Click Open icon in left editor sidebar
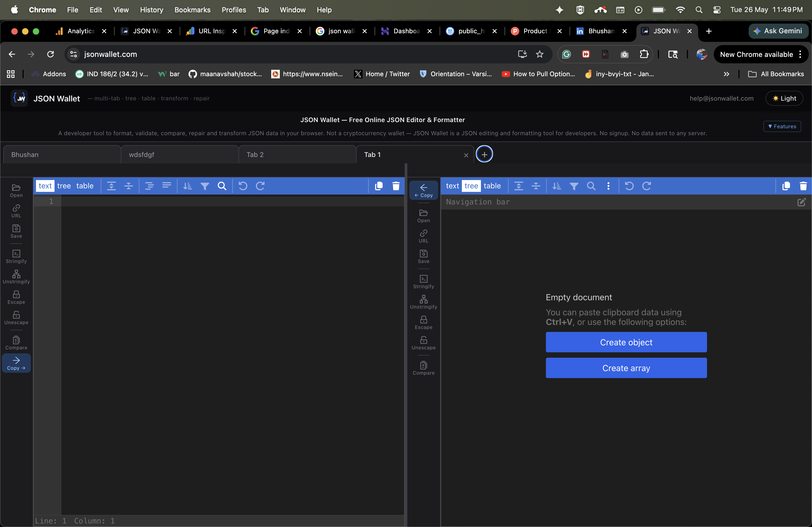Viewport: 812px width, 527px height. pos(16,191)
